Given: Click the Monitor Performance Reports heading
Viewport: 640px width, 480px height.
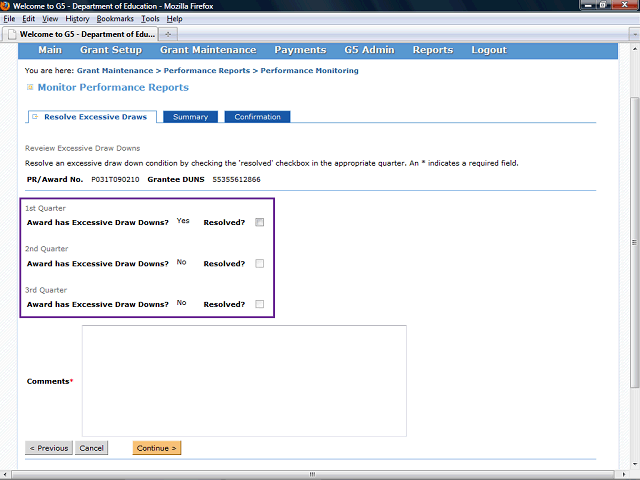Looking at the screenshot, I should pyautogui.click(x=113, y=87).
